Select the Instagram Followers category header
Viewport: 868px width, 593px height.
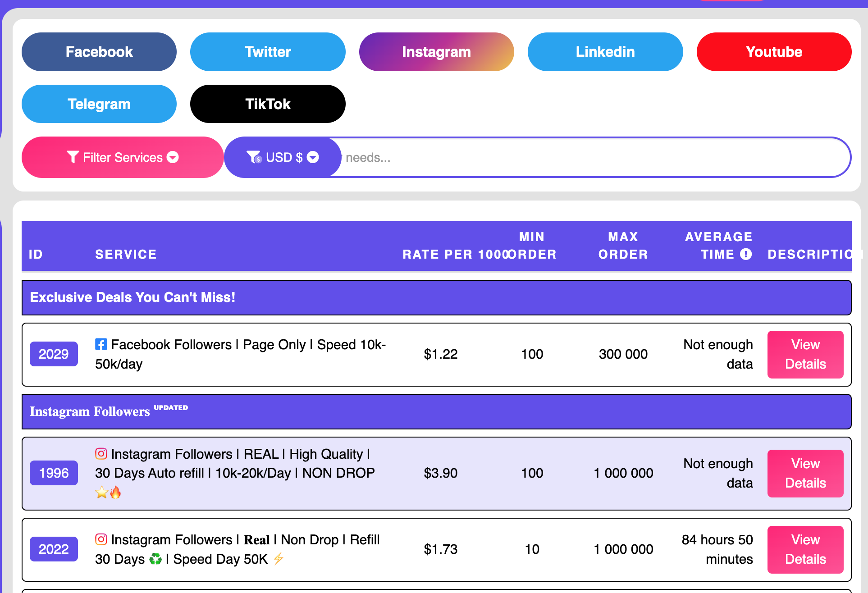click(437, 411)
